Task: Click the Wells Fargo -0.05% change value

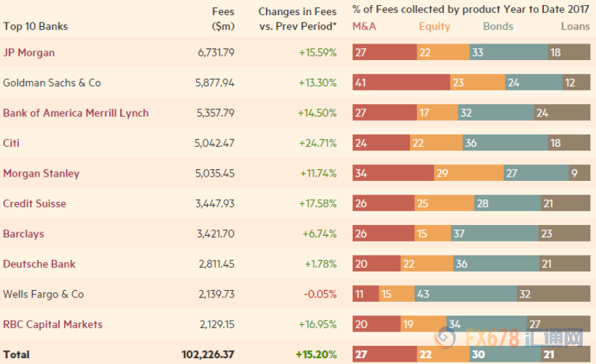Action: pos(320,294)
